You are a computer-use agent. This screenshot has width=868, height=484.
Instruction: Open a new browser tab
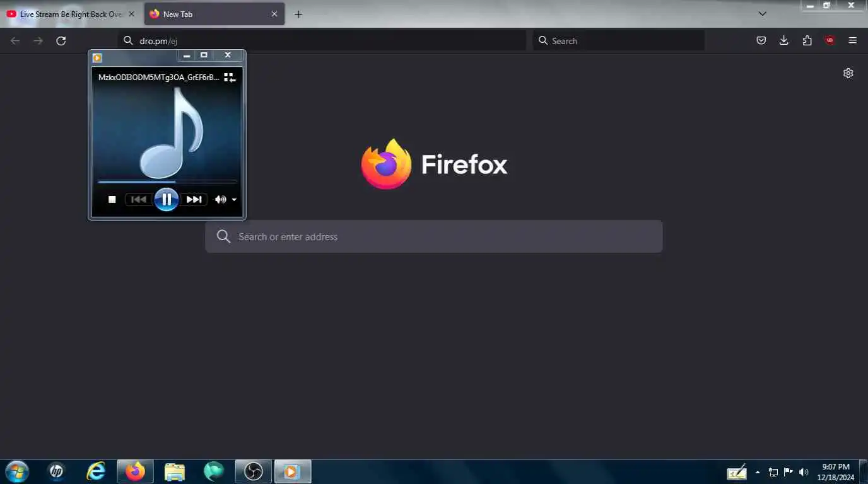(298, 14)
